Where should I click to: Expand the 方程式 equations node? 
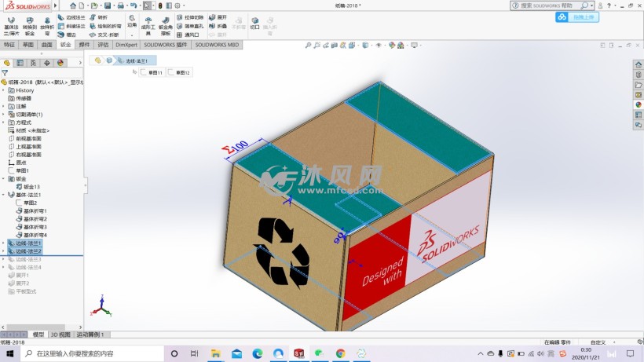tap(4, 122)
